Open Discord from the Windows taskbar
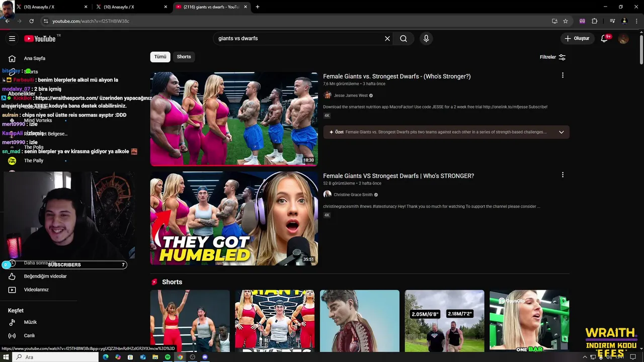644x362 pixels. click(205, 357)
